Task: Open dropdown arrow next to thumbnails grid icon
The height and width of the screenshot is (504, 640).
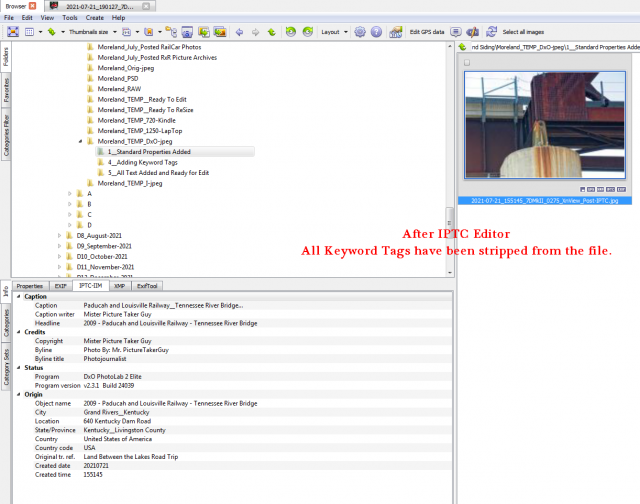Action: tap(40, 32)
